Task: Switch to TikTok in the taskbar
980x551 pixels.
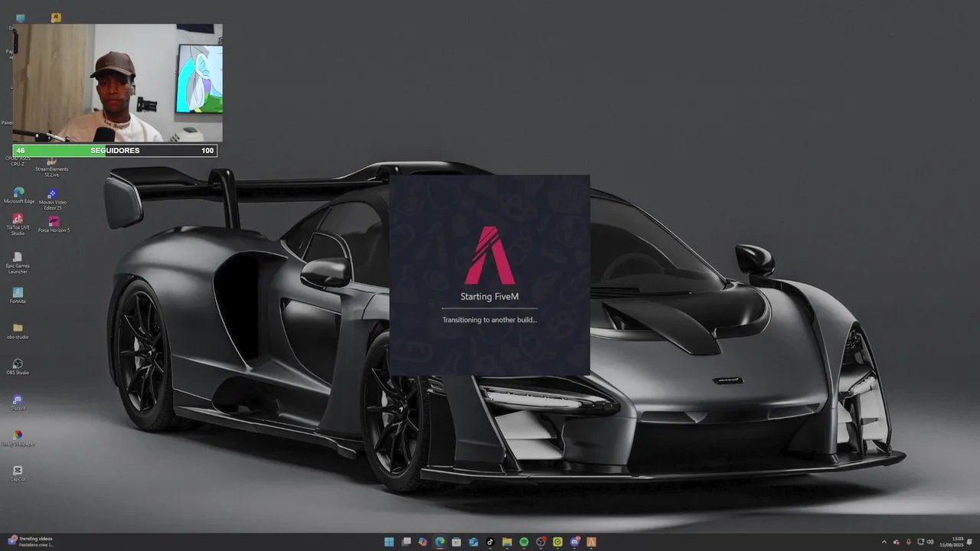Action: click(490, 542)
